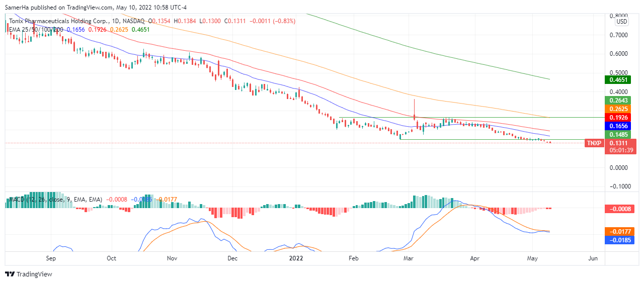The width and height of the screenshot is (644, 283).
Task: Click the red TNXP symbol tag
Action: coord(594,143)
